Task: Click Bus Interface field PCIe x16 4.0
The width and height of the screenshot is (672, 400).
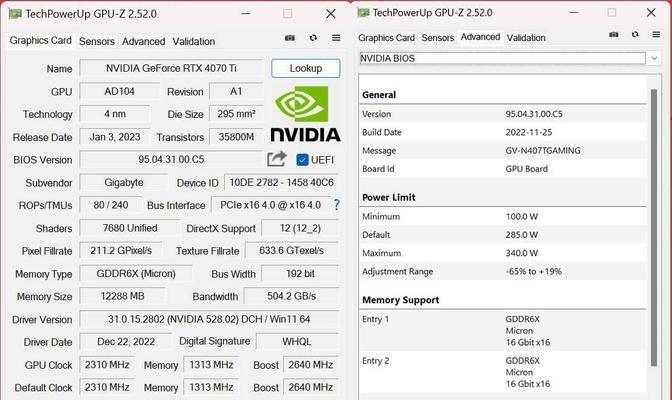Action: (x=271, y=205)
